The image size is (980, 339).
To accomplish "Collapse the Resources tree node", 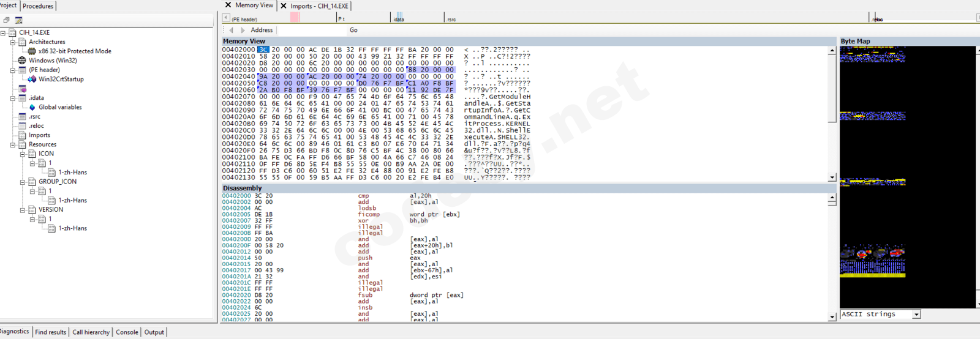I will tap(13, 144).
